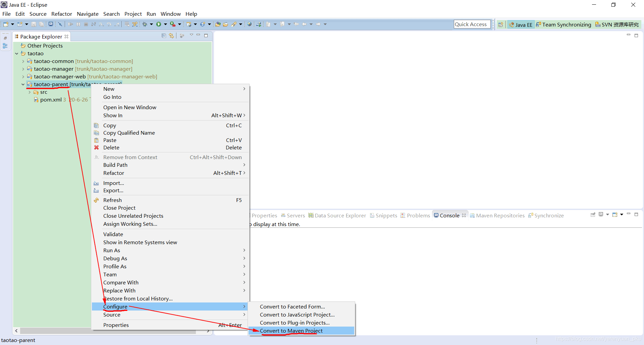Collapse the taotao-parent project node
The height and width of the screenshot is (345, 644).
pyautogui.click(x=23, y=84)
